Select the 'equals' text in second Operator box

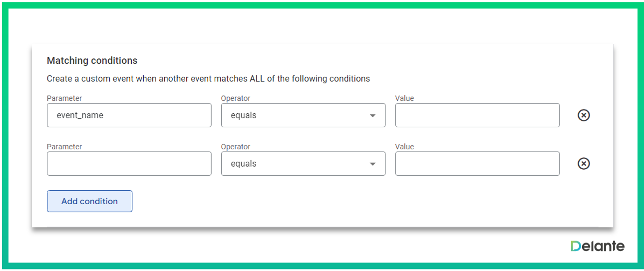point(244,164)
